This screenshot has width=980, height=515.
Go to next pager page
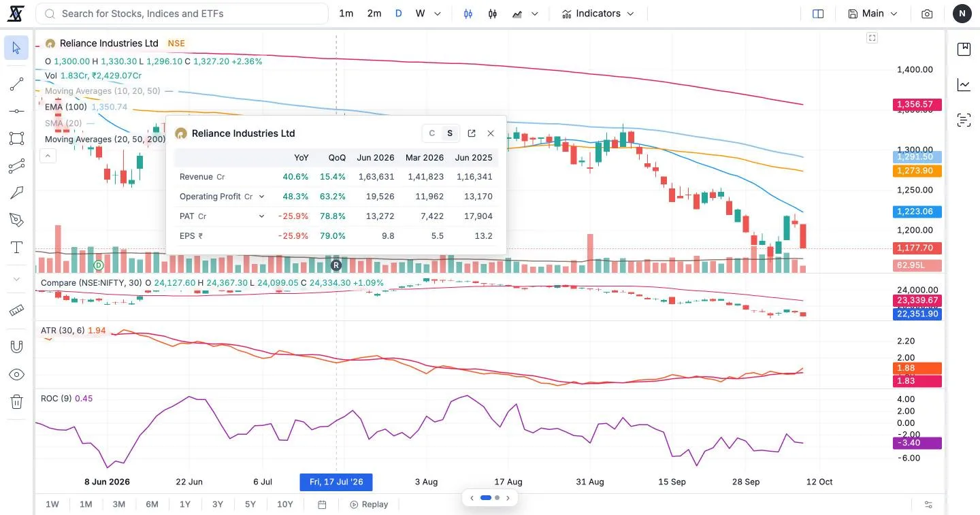(508, 498)
